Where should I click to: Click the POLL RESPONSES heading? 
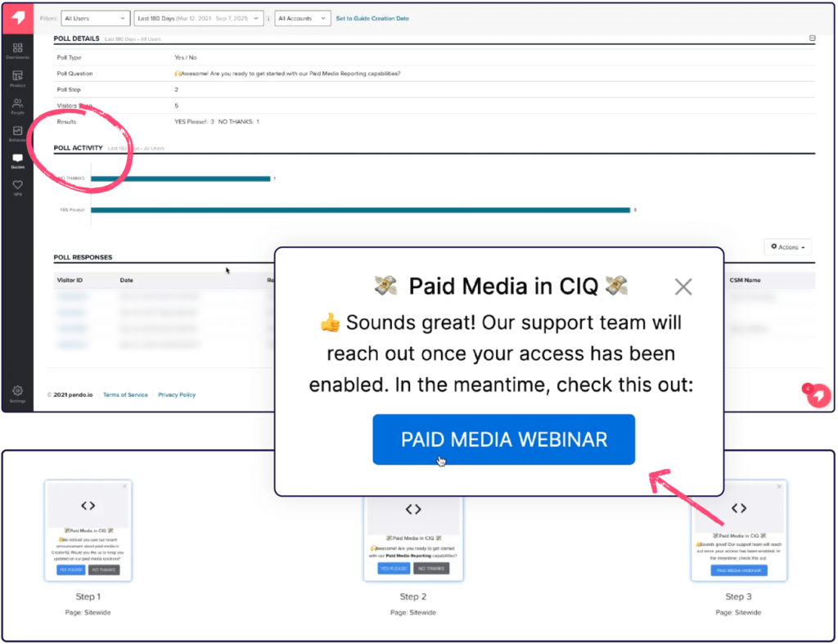point(83,257)
